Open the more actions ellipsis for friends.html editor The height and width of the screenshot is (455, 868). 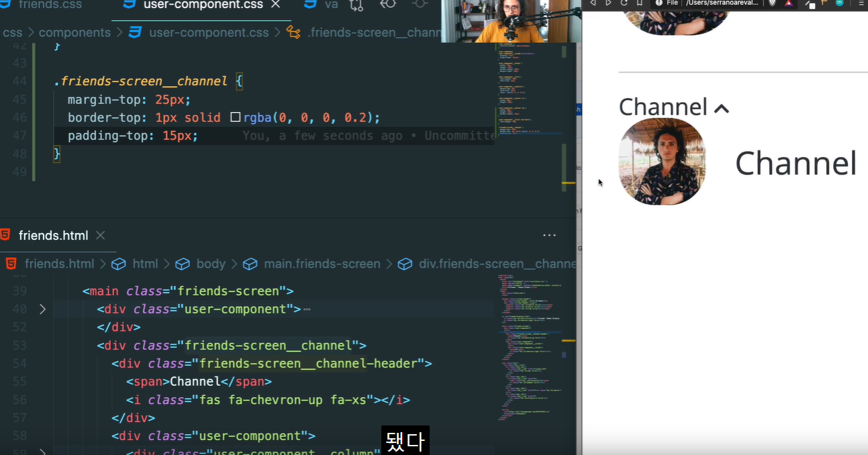[549, 236]
